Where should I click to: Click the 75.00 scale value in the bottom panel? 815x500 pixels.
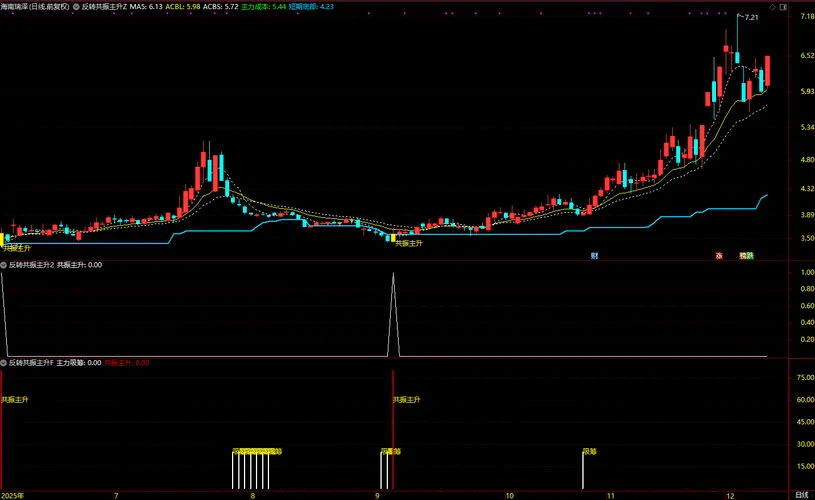click(806, 377)
